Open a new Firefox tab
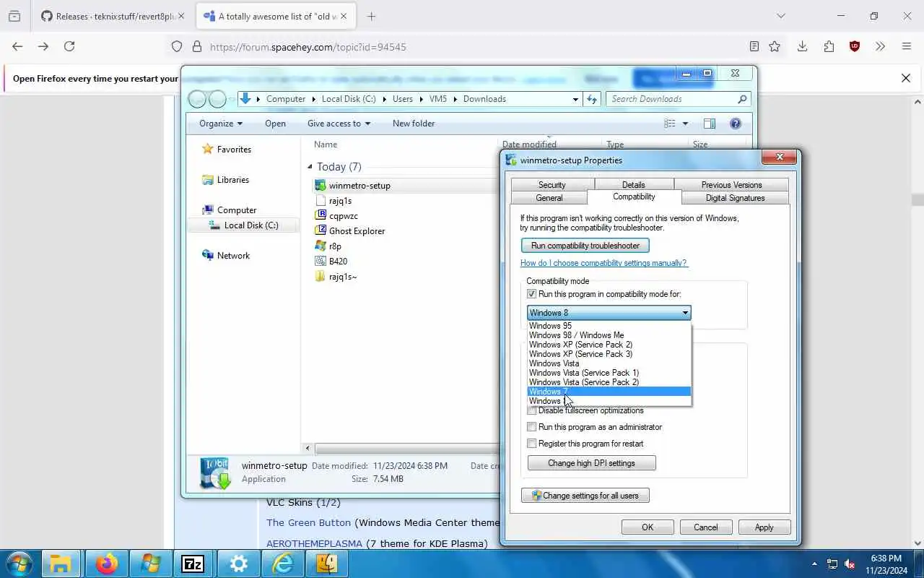The height and width of the screenshot is (578, 924). tap(371, 16)
